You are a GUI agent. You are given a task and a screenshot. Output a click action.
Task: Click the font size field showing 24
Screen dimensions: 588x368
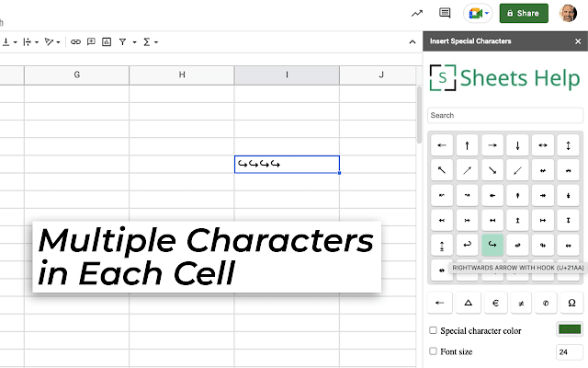pyautogui.click(x=570, y=351)
